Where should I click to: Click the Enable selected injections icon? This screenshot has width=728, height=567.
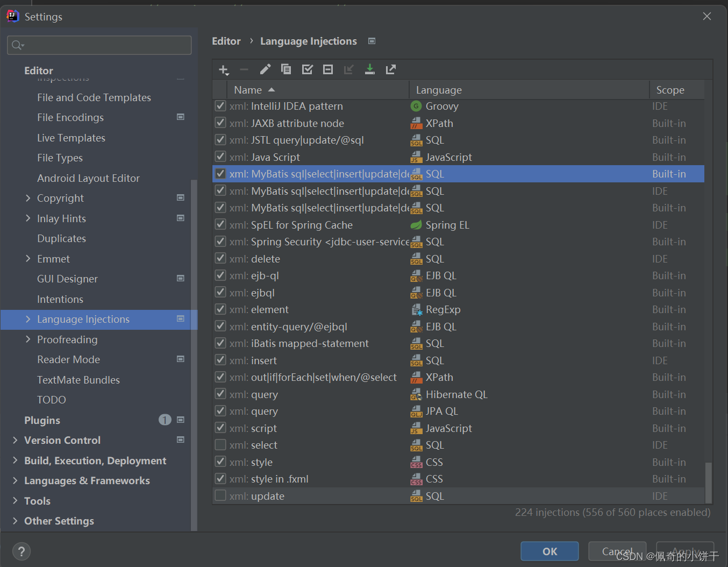[x=307, y=69]
